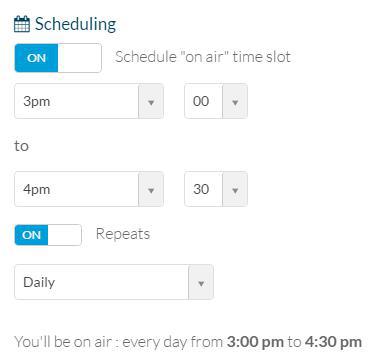Screen dimensions: 373x360
Task: Click the Schedule "on air" time slot label
Action: (x=203, y=57)
